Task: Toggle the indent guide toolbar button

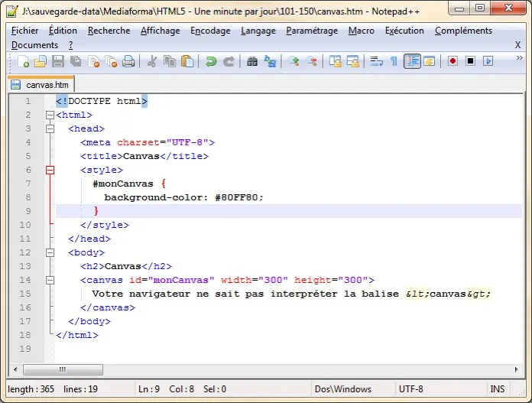Action: coord(412,61)
